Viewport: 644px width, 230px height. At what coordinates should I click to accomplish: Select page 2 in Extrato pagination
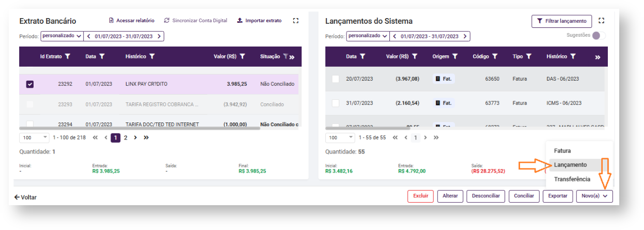click(x=125, y=138)
